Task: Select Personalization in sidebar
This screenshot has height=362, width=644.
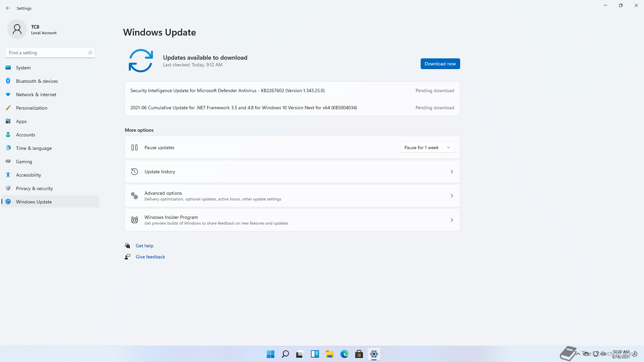Action: (x=50, y=108)
